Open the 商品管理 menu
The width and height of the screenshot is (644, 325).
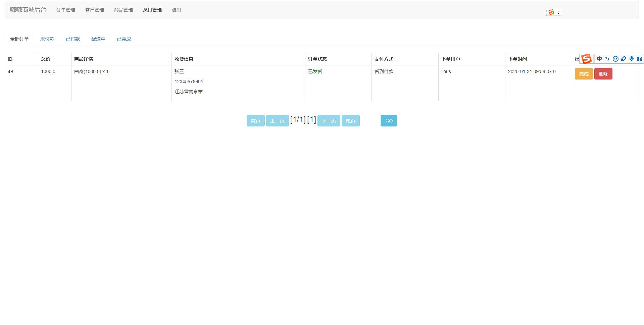click(x=123, y=10)
